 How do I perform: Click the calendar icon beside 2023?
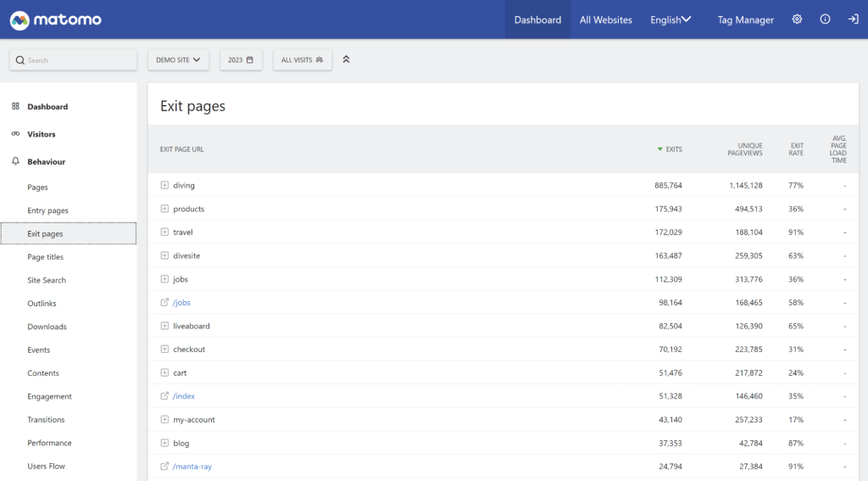(x=250, y=60)
